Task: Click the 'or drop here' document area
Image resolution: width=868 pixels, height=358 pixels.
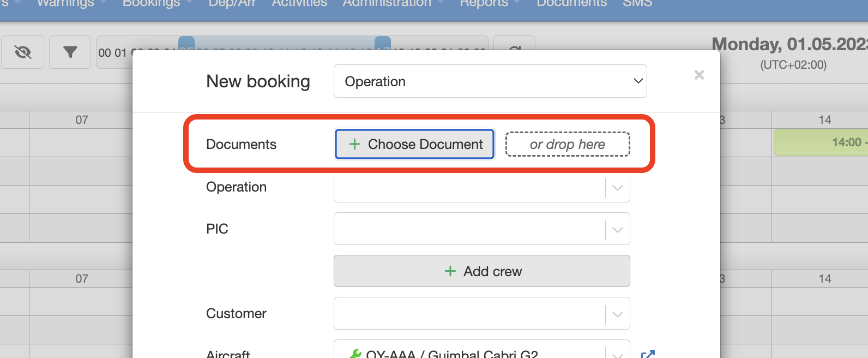Action: (567, 144)
